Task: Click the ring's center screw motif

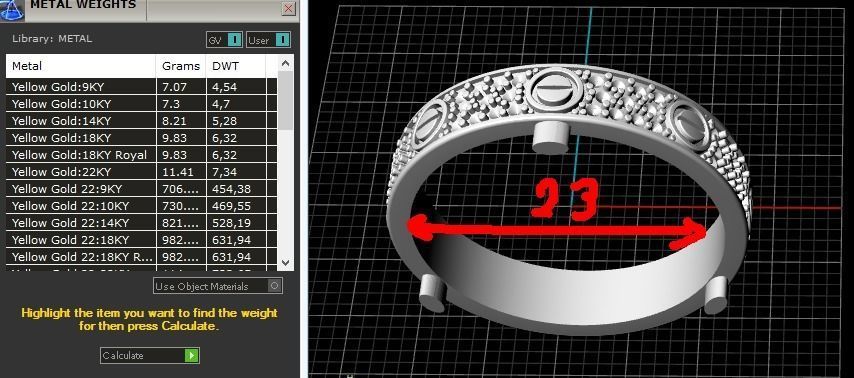Action: pyautogui.click(x=554, y=90)
